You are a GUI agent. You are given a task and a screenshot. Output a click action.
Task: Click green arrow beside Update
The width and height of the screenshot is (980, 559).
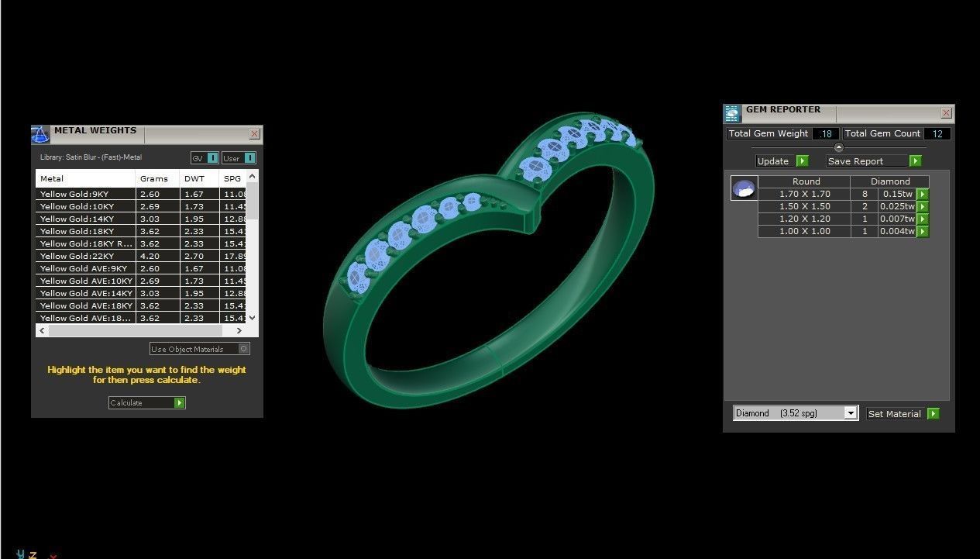(803, 161)
